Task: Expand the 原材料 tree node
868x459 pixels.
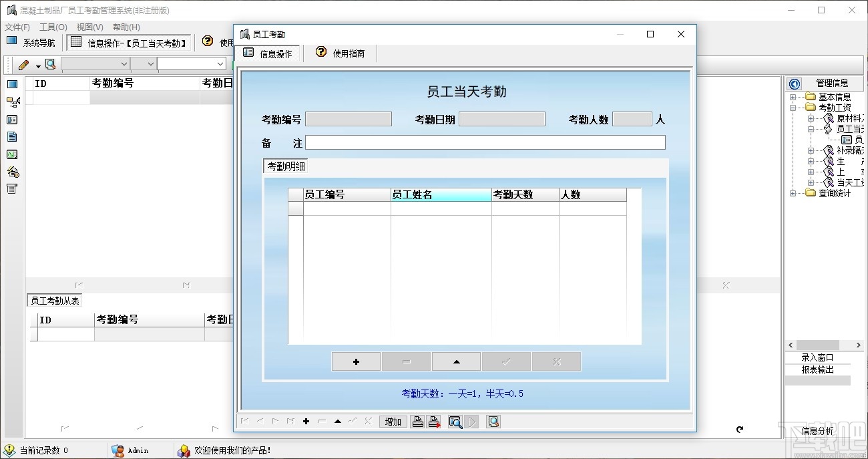Action: pyautogui.click(x=811, y=118)
